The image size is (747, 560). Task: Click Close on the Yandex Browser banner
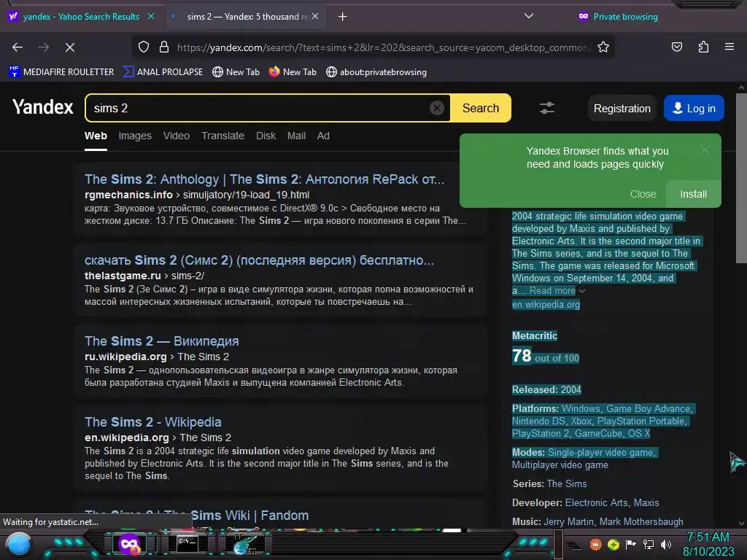[x=643, y=194]
